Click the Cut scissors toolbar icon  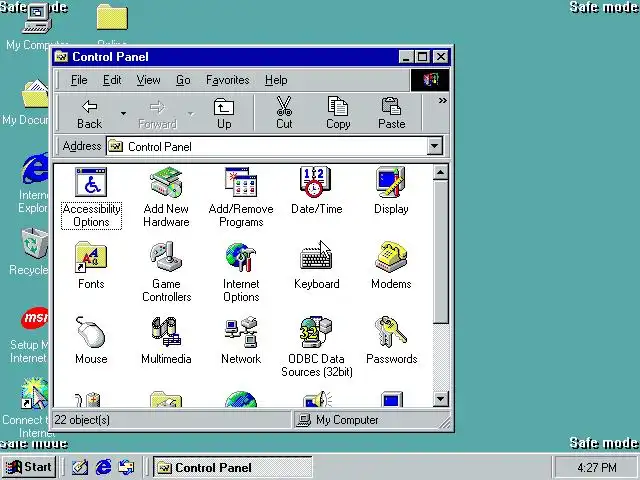(284, 114)
